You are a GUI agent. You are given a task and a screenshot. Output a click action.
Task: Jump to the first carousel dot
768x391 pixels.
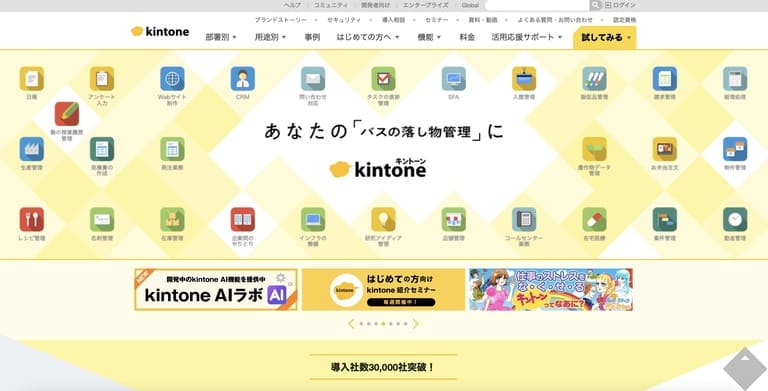pos(361,324)
